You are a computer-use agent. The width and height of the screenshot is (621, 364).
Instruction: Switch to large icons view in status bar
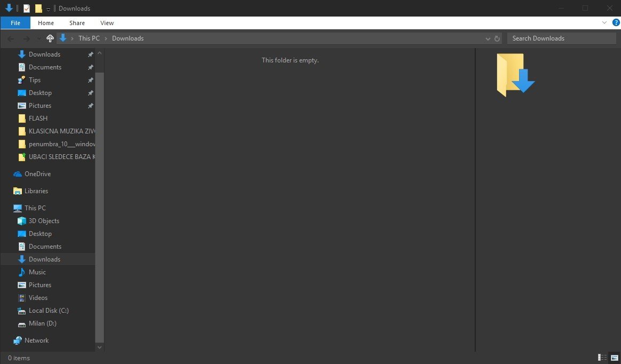(614, 358)
